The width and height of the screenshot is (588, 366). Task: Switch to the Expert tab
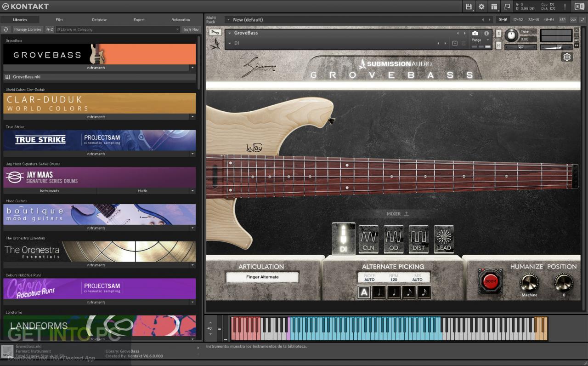139,20
